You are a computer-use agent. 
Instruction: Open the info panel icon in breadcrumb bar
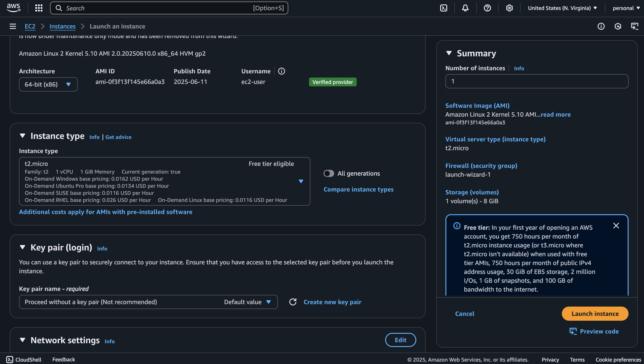click(x=601, y=26)
